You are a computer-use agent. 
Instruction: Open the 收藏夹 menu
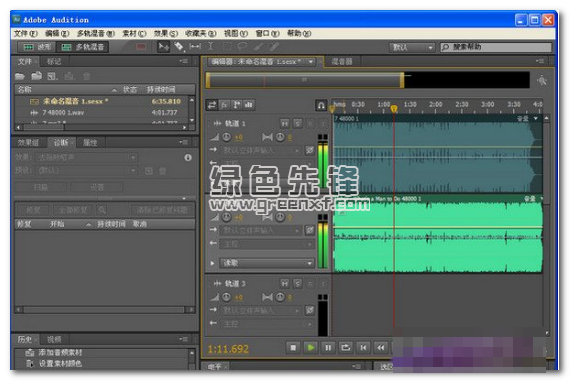201,33
